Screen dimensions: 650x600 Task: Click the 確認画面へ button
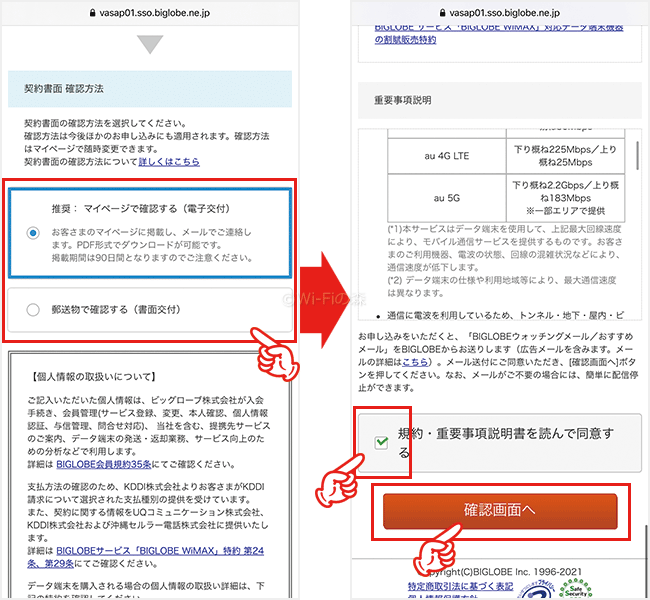pos(500,510)
